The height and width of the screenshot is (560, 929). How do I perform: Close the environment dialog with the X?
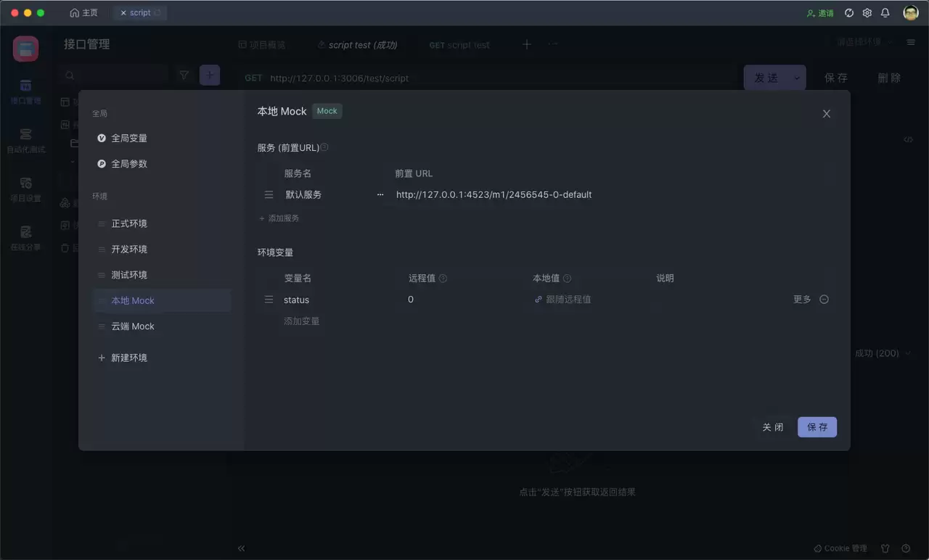tap(826, 114)
